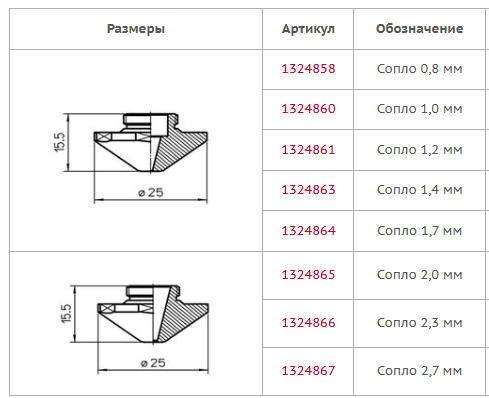Open article link 1324867
The width and height of the screenshot is (489, 398).
pos(308,371)
